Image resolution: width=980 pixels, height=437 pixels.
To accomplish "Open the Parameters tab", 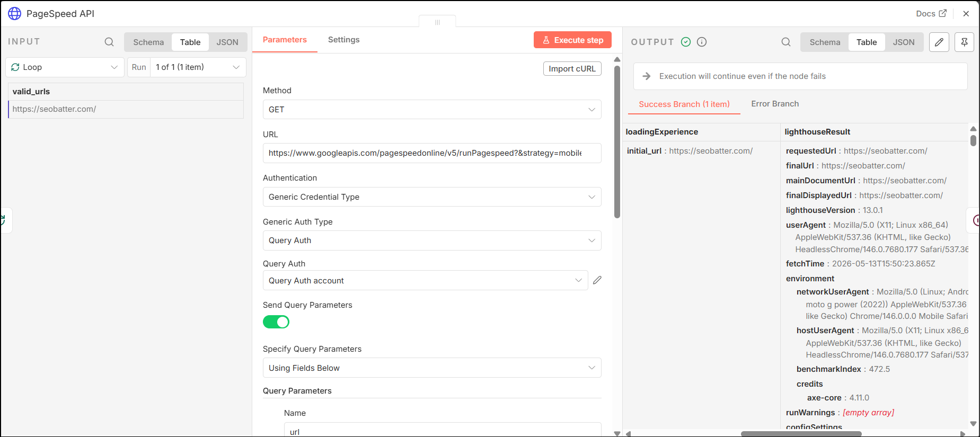I will 285,40.
